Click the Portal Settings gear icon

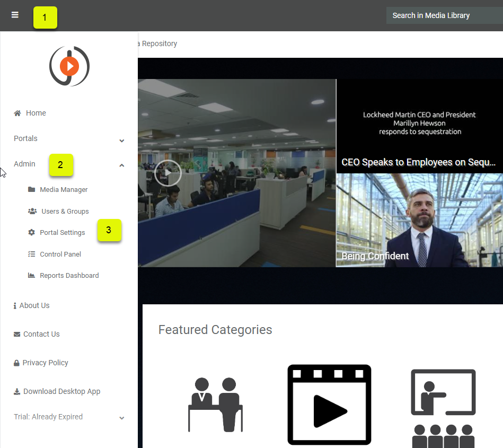[x=31, y=232]
